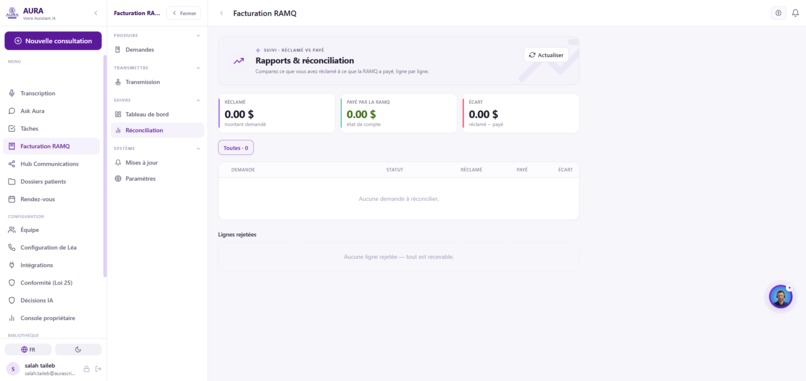The width and height of the screenshot is (806, 381).
Task: Click the Transcription microphone icon
Action: pyautogui.click(x=12, y=94)
